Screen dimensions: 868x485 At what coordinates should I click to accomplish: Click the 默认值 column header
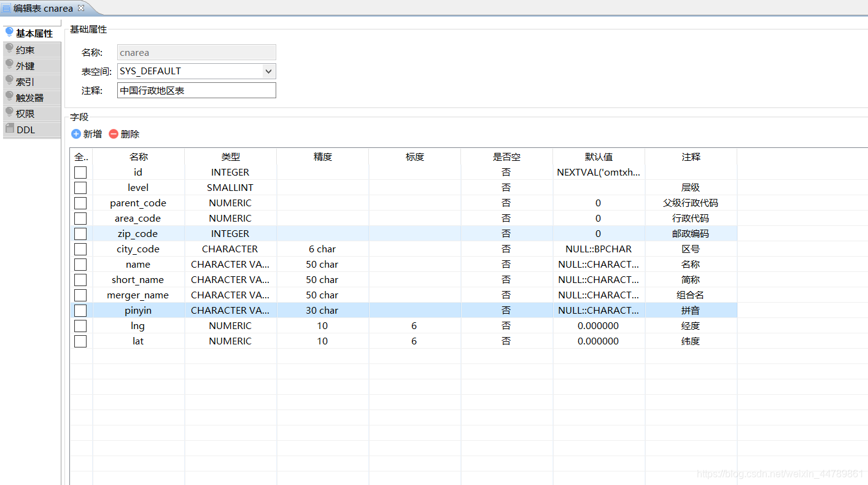click(599, 157)
